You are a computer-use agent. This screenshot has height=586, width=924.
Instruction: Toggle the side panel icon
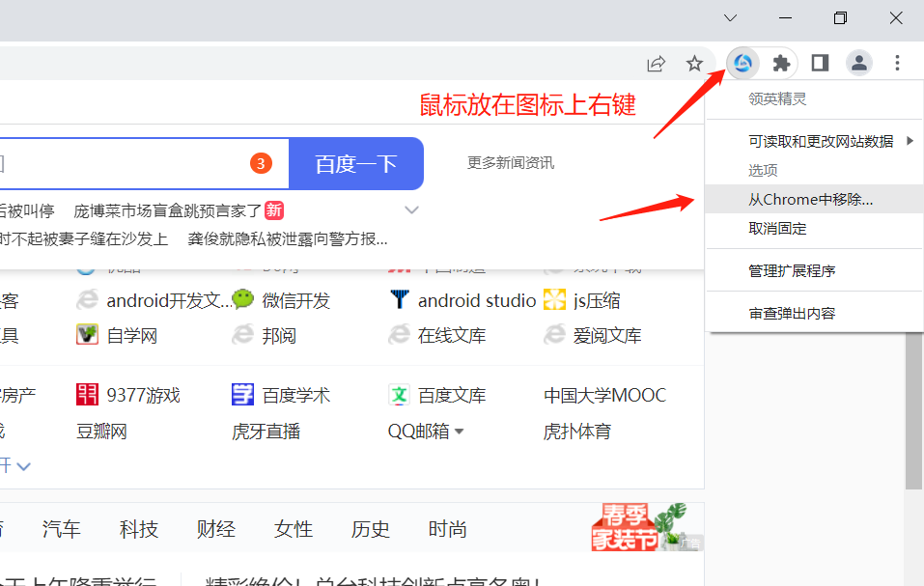point(820,64)
